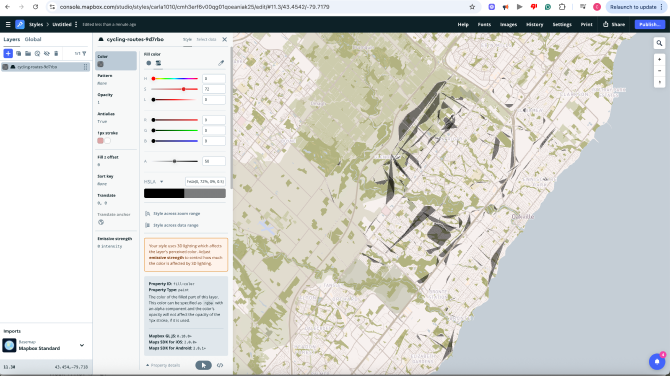Click the Publish button

(x=650, y=24)
